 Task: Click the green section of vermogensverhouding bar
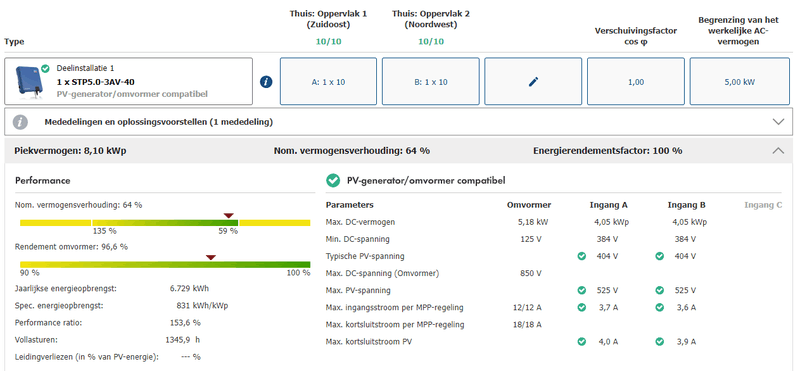[165, 222]
